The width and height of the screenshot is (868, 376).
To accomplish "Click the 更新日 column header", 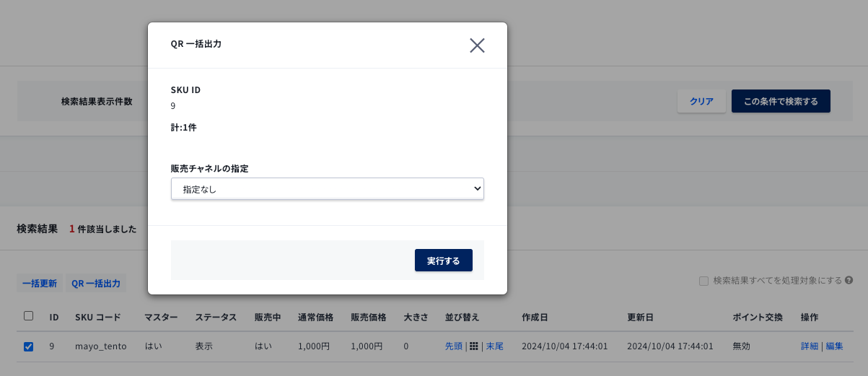I will [x=641, y=318].
